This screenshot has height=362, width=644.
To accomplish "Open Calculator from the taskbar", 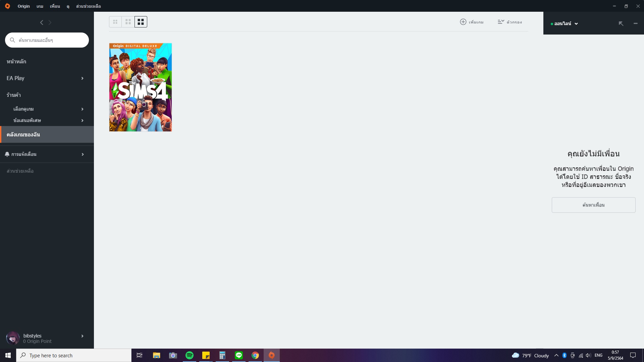I will coord(222,355).
